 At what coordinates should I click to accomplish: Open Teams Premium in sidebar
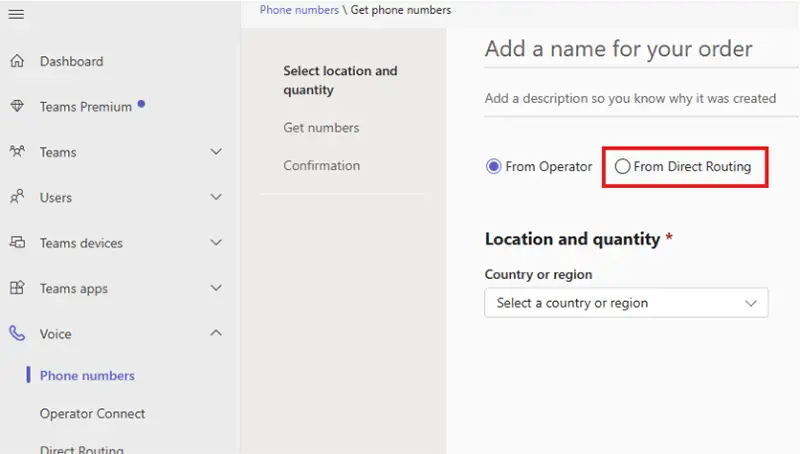(x=86, y=107)
